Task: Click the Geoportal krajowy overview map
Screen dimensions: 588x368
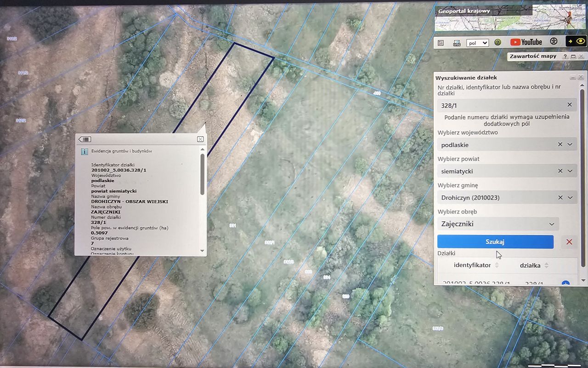Action: tap(511, 18)
